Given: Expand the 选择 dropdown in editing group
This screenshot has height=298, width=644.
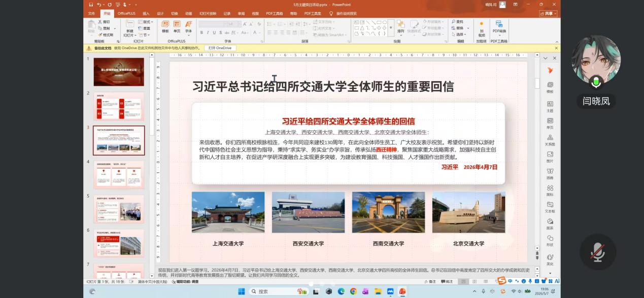Looking at the screenshot, I should point(459,34).
